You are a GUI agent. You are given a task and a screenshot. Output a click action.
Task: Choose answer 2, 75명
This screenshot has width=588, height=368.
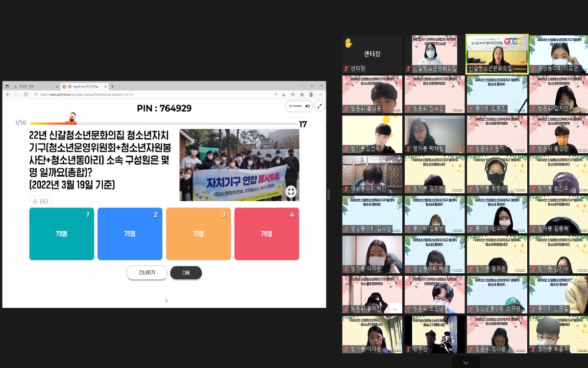click(130, 234)
